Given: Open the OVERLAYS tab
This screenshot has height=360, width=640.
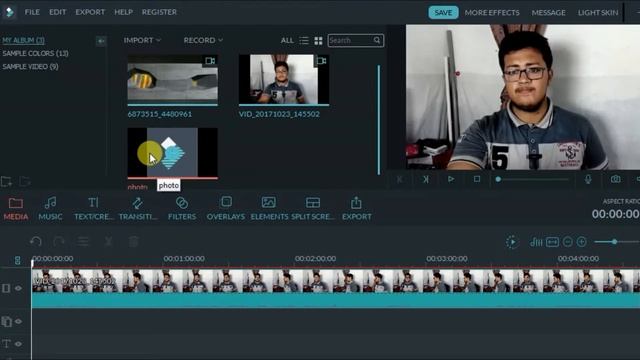Looking at the screenshot, I should 226,209.
